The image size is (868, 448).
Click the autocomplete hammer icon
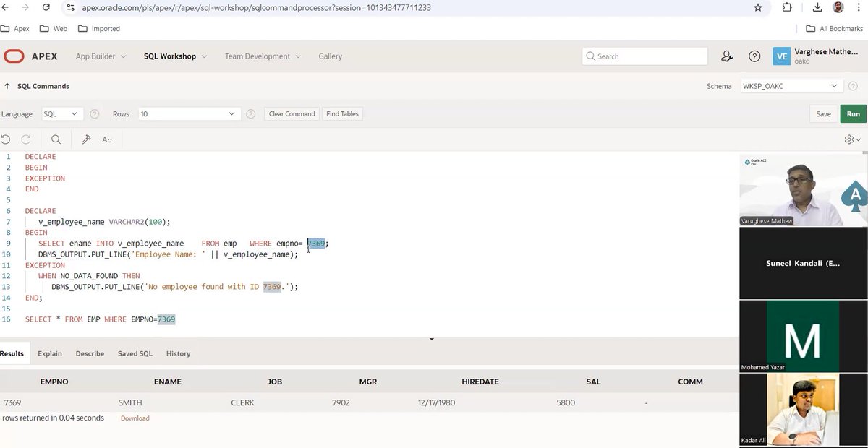click(86, 139)
